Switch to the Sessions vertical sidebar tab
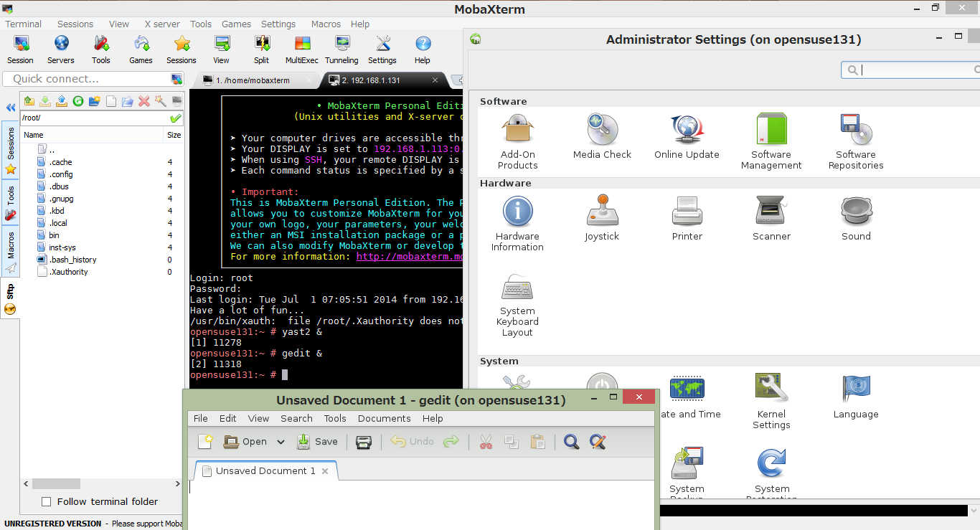This screenshot has width=980, height=530. (x=11, y=151)
